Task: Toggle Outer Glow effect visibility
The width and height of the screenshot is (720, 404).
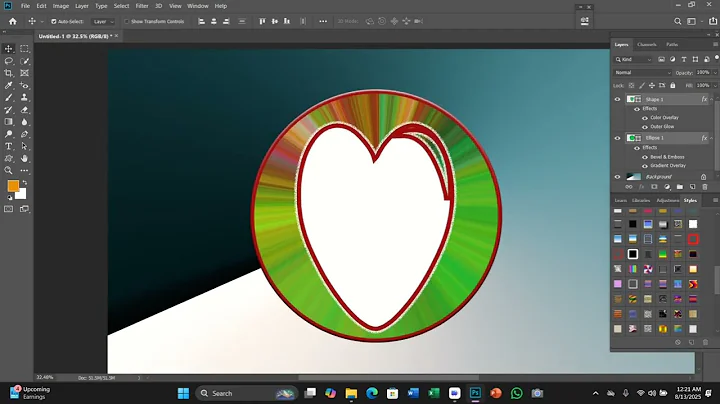Action: (645, 127)
